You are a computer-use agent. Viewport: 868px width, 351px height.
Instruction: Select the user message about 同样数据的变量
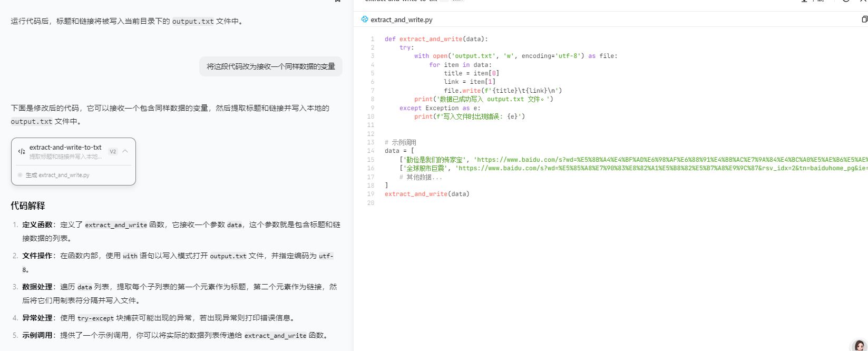(270, 66)
